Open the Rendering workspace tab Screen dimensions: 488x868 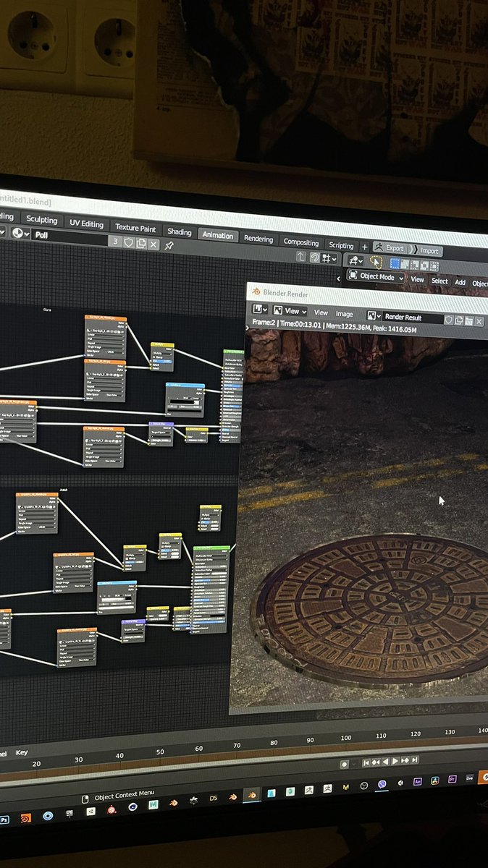click(258, 239)
